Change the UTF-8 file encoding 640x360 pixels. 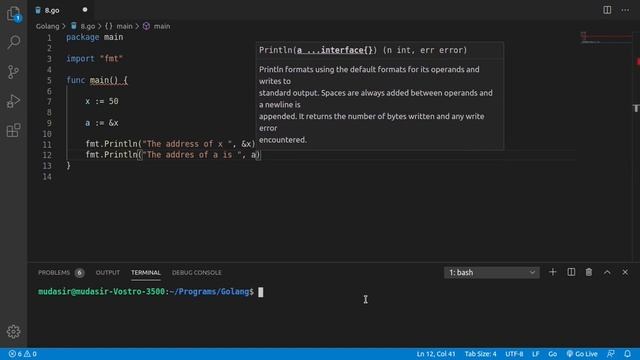tap(514, 354)
